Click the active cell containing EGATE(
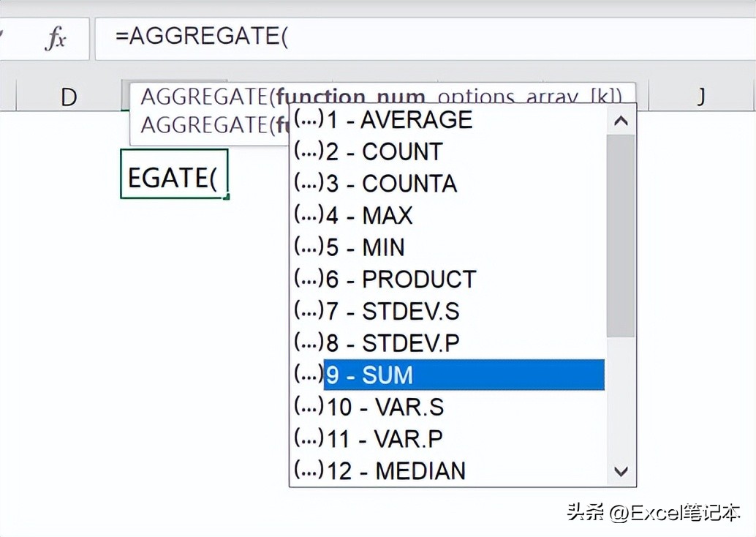Image resolution: width=756 pixels, height=537 pixels. [174, 174]
